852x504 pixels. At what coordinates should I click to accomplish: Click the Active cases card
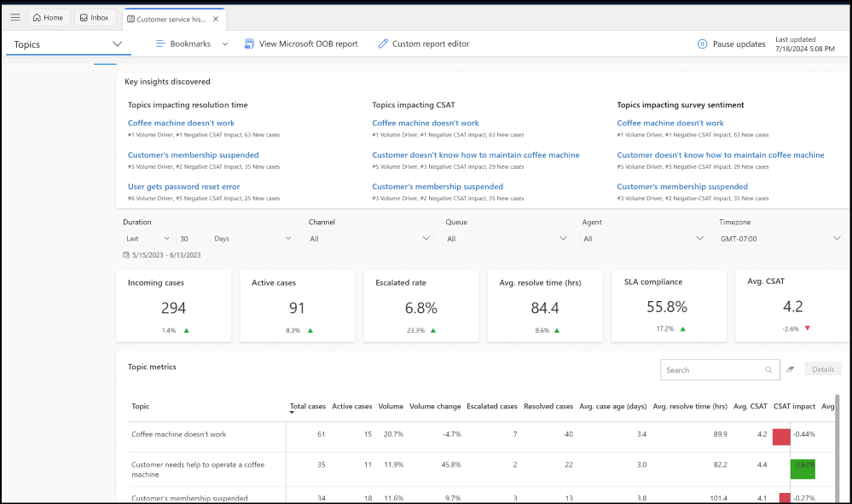point(298,306)
